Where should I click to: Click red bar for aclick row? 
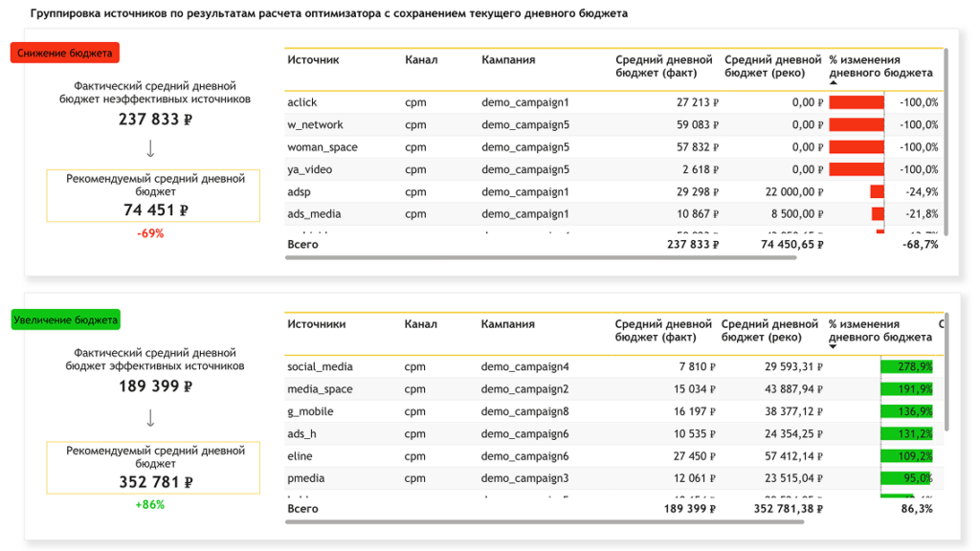856,102
